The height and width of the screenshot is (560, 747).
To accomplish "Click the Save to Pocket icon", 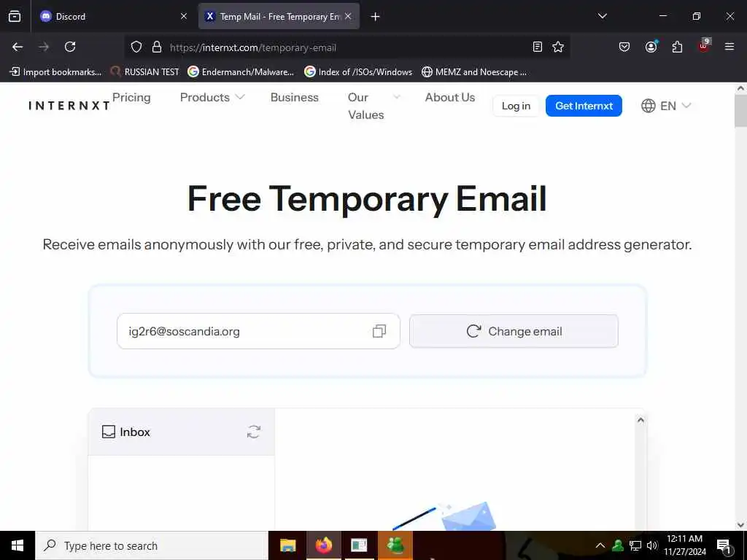I will 624,47.
